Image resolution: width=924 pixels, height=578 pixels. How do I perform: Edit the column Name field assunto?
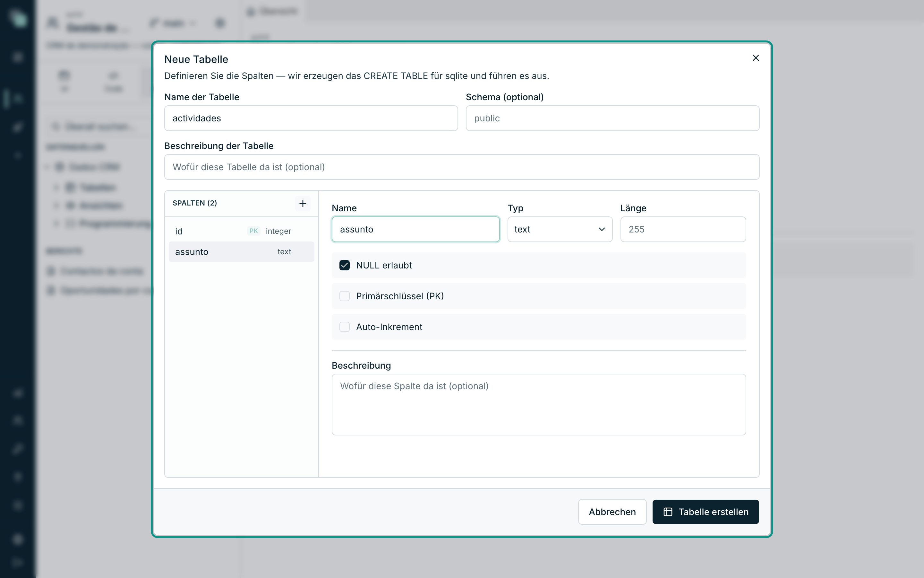click(415, 229)
